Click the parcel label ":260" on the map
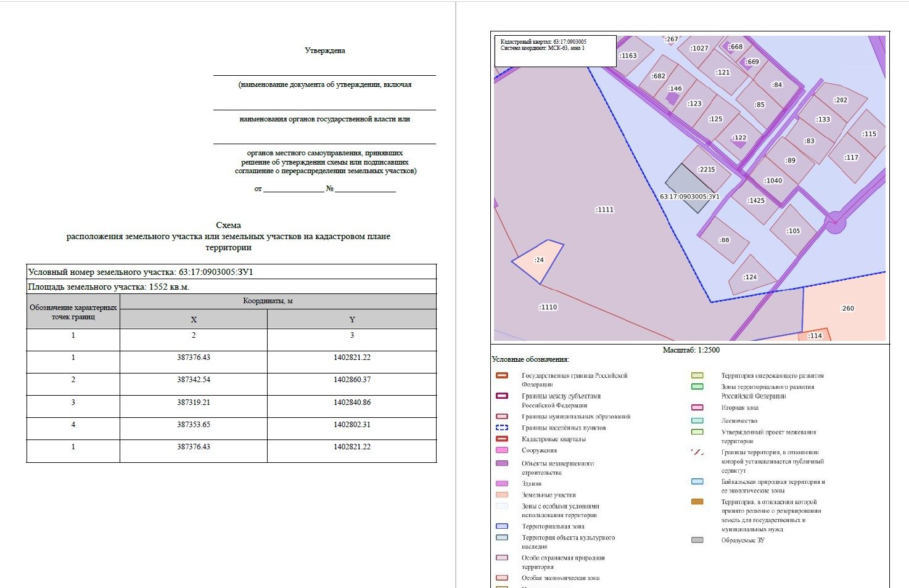The width and height of the screenshot is (909, 588). pos(848,308)
